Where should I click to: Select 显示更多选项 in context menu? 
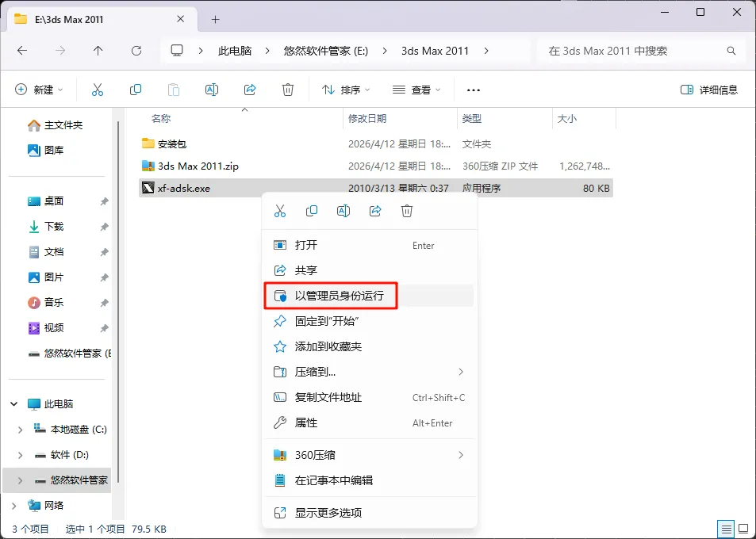click(x=370, y=513)
